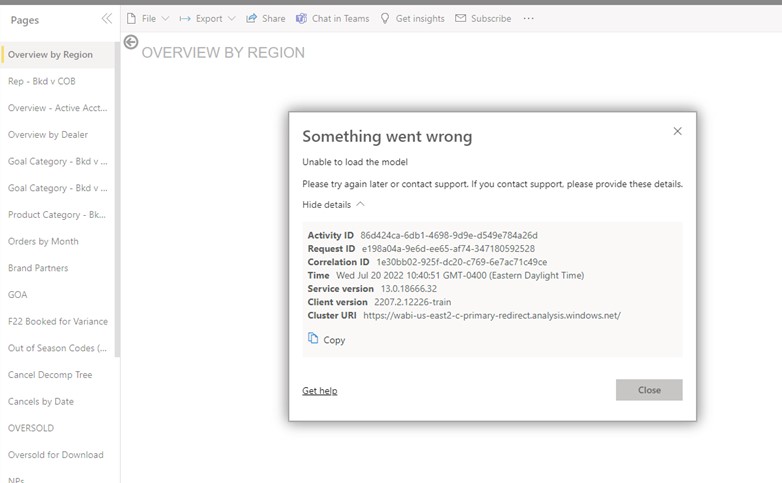Click the Copy text label
782x483 pixels.
[x=334, y=340]
